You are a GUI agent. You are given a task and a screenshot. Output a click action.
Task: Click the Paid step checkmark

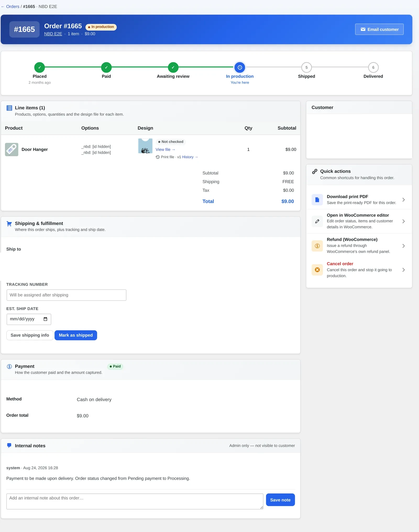(106, 68)
